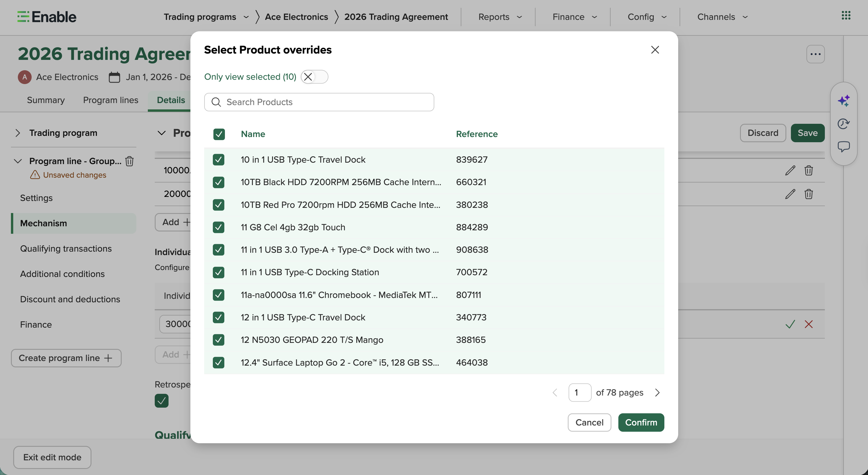
Task: Uncheck the Retrospective checkbox behind dialog
Action: pos(162,401)
